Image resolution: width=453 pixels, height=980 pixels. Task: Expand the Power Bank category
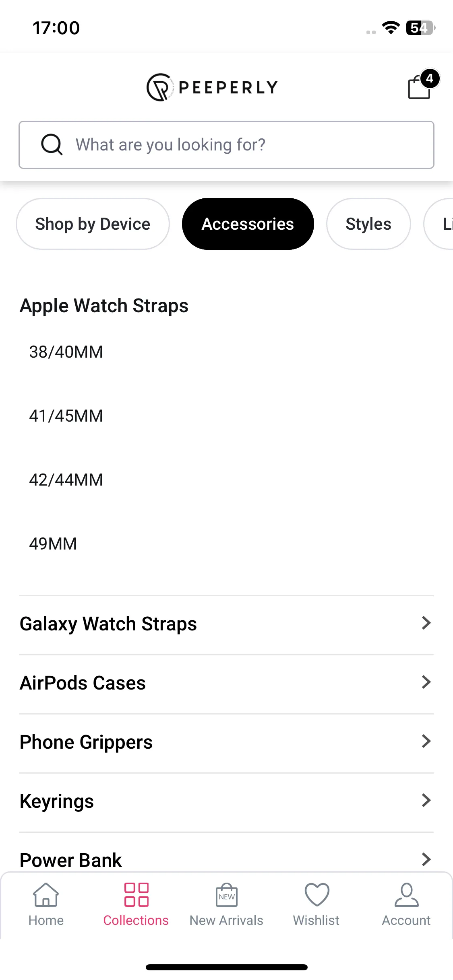[x=226, y=860]
